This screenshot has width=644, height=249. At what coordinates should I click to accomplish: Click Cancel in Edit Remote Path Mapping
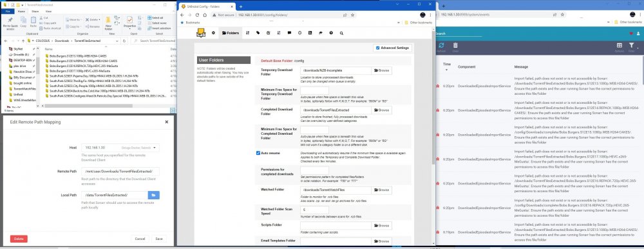140,239
